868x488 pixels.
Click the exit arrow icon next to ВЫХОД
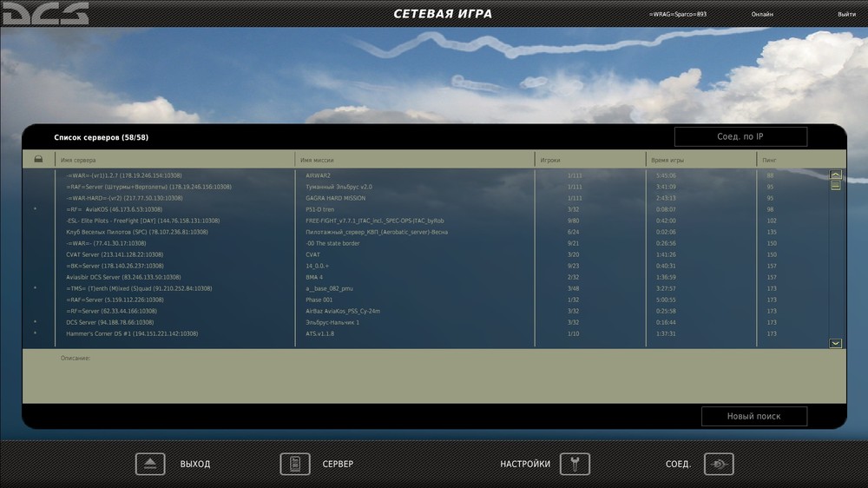tap(150, 464)
